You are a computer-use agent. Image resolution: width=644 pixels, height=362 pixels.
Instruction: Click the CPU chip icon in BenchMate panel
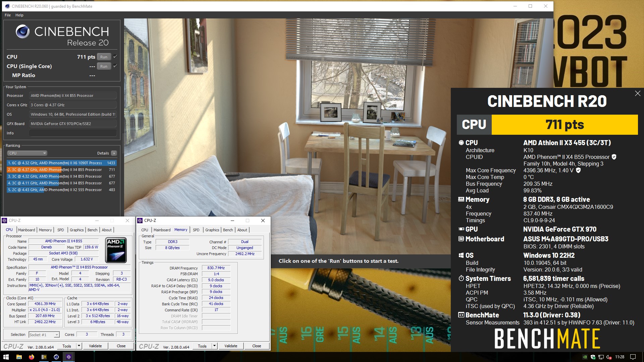coord(461,143)
